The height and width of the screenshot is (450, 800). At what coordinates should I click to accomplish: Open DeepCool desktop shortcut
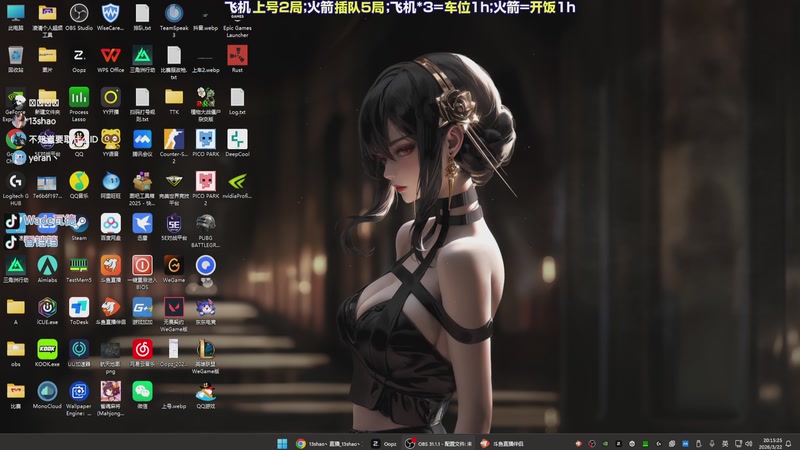coord(237,139)
